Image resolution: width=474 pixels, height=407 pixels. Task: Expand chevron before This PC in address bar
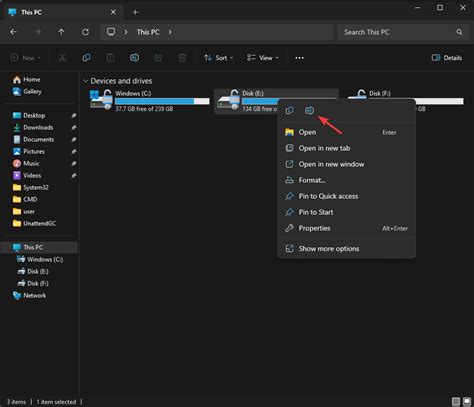pos(126,32)
